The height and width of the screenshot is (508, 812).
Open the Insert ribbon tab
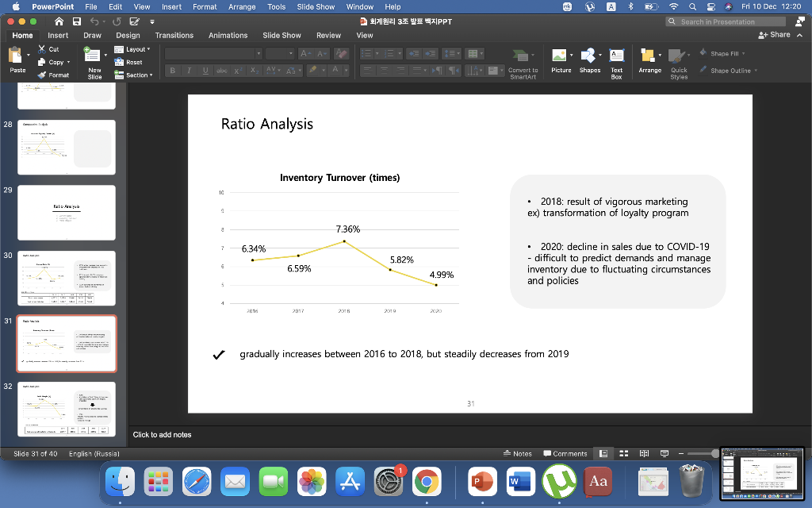[x=58, y=35]
